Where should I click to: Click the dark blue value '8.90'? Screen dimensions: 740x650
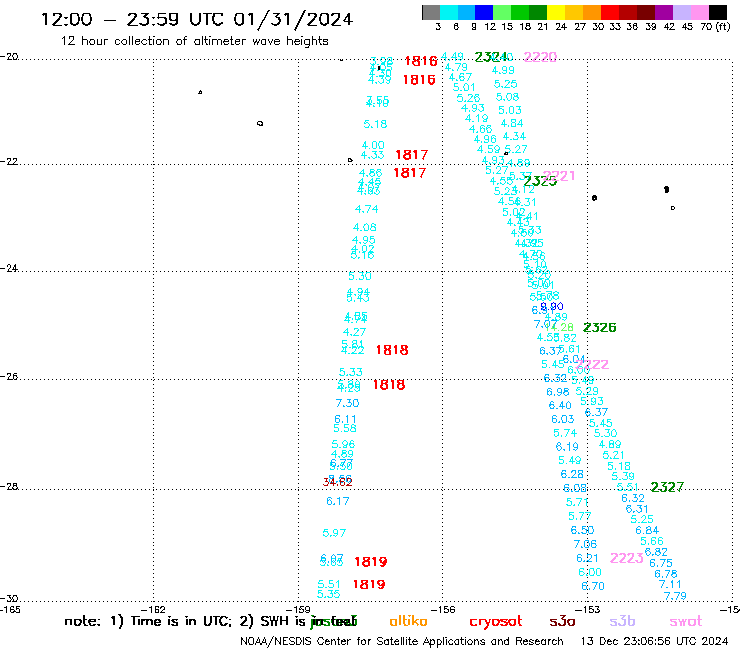click(552, 307)
